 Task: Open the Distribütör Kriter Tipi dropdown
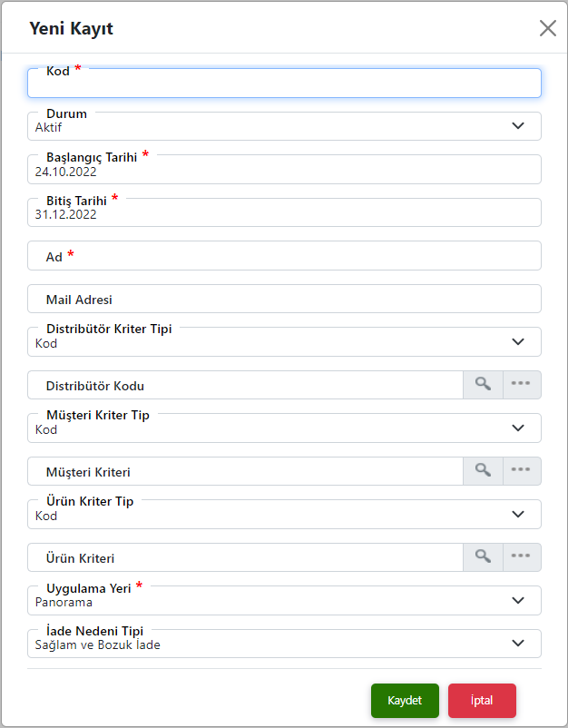(x=518, y=342)
